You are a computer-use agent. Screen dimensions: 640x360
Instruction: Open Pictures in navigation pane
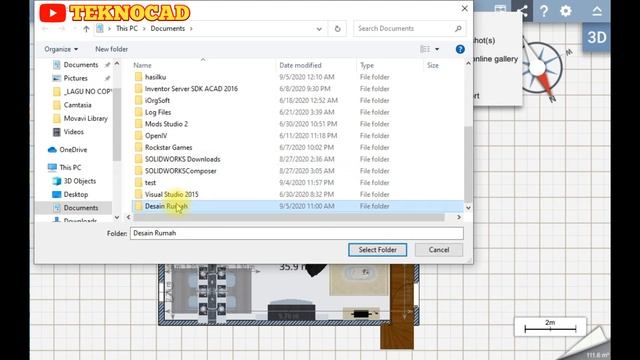point(76,78)
